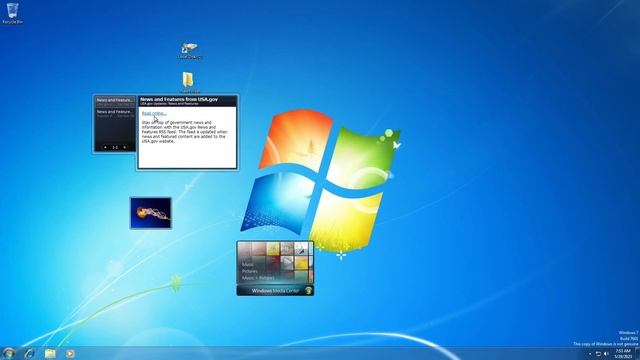Go to previous feed page arrow
Screen dimensions: 640x360
[105, 147]
